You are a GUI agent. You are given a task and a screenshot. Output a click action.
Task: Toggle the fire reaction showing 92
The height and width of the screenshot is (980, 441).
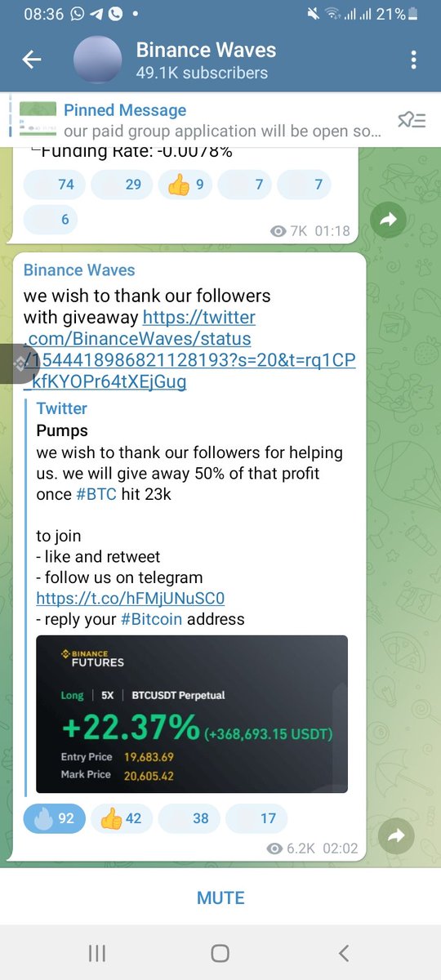pyautogui.click(x=54, y=818)
